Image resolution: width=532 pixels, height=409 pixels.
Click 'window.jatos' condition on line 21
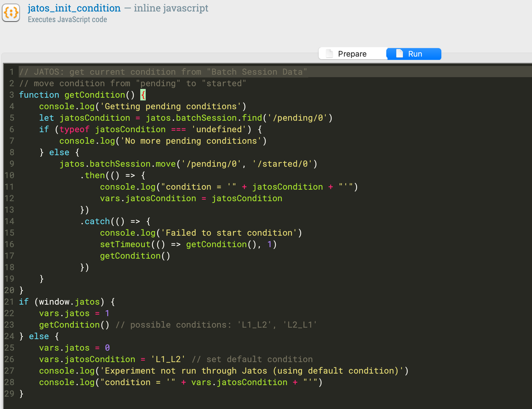click(69, 302)
